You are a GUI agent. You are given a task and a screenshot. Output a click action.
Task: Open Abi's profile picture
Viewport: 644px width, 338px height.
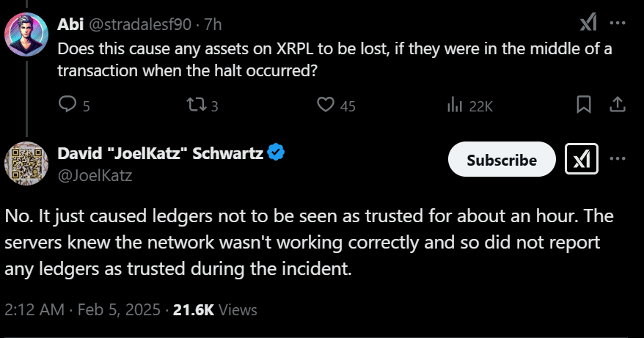click(x=27, y=34)
